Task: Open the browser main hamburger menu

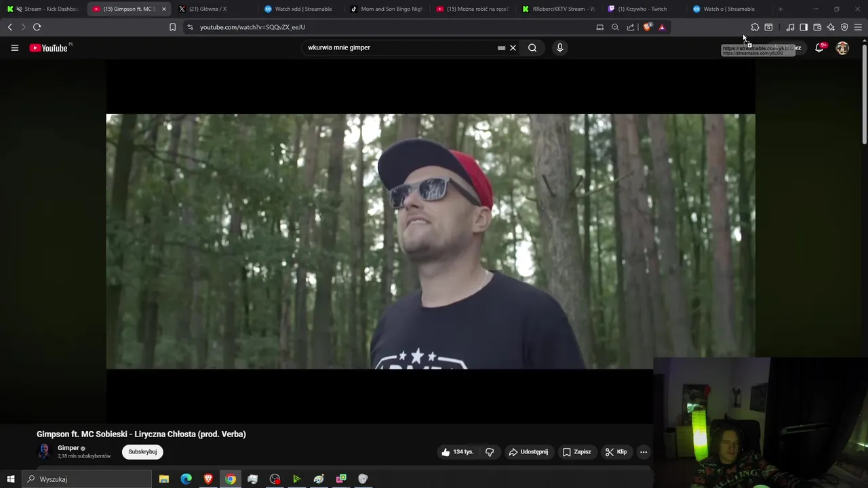Action: 858,27
